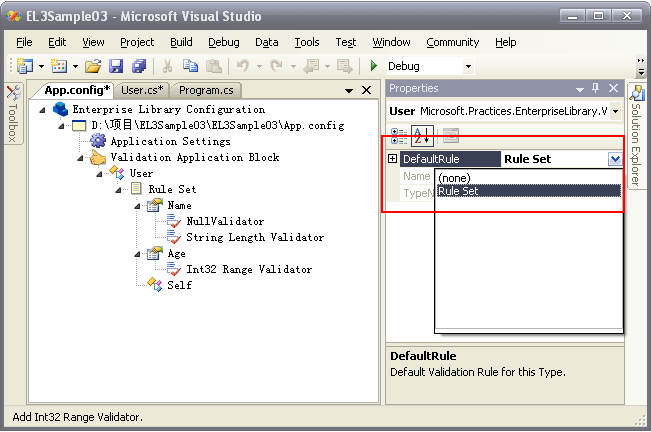The width and height of the screenshot is (651, 432).
Task: Open the Community menu
Action: (x=453, y=42)
